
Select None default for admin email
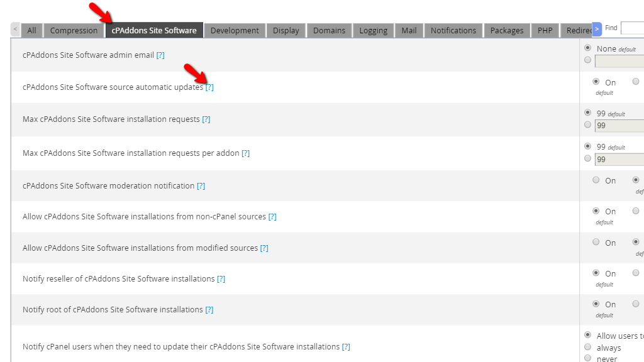tap(588, 48)
